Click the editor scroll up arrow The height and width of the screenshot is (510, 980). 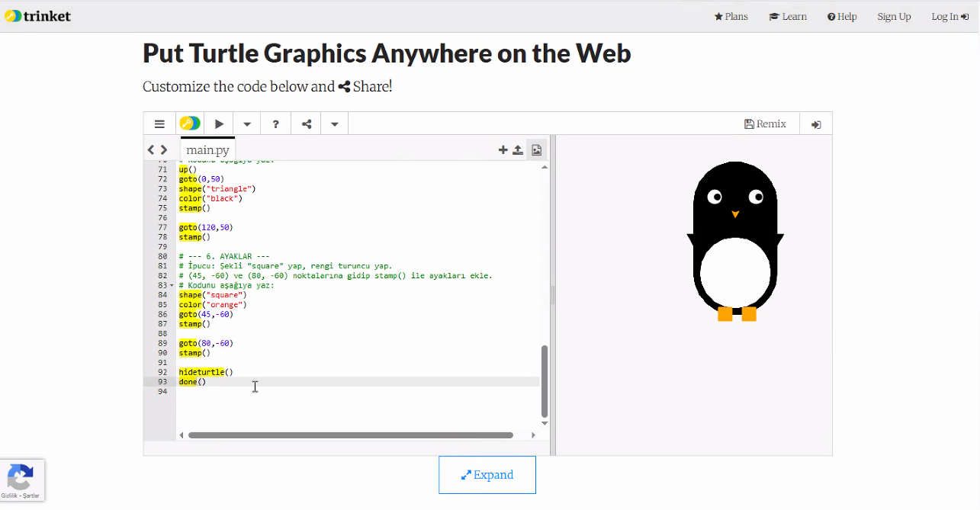[x=545, y=166]
